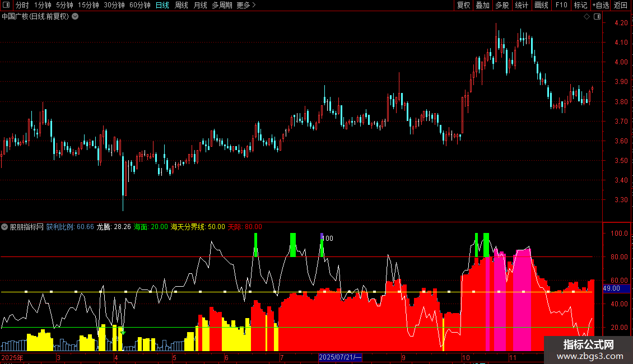Add stock via +自选 button
The width and height of the screenshot is (633, 364).
pos(601,5)
